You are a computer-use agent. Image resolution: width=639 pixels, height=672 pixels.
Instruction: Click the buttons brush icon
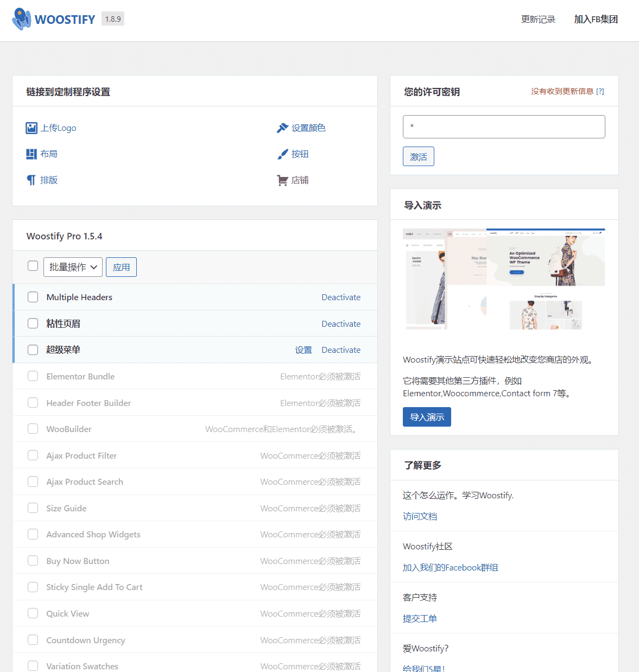282,154
